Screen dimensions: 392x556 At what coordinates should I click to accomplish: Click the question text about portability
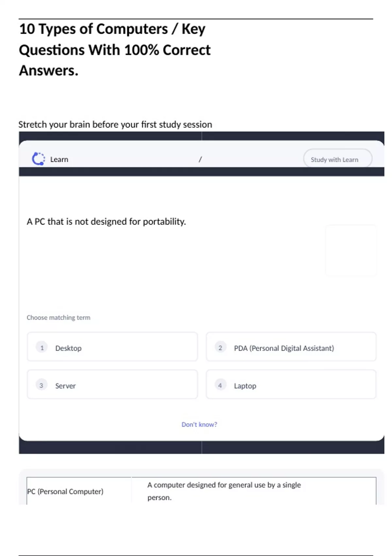(106, 221)
